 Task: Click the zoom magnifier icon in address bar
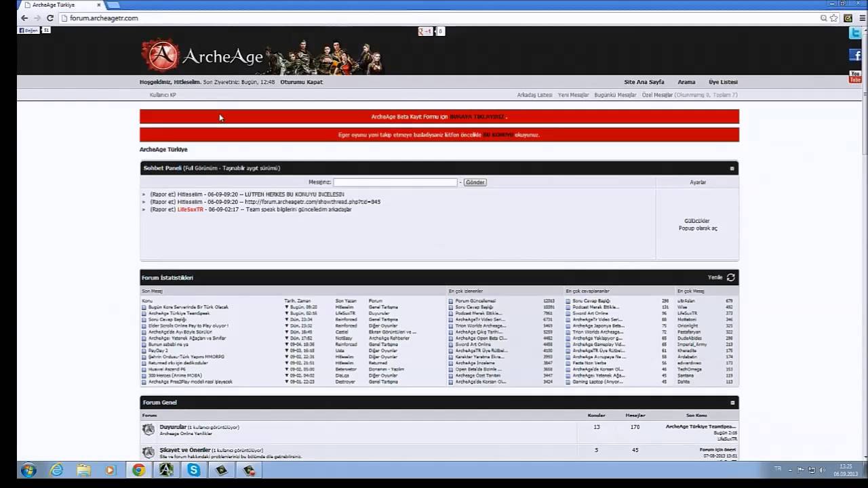tap(824, 18)
